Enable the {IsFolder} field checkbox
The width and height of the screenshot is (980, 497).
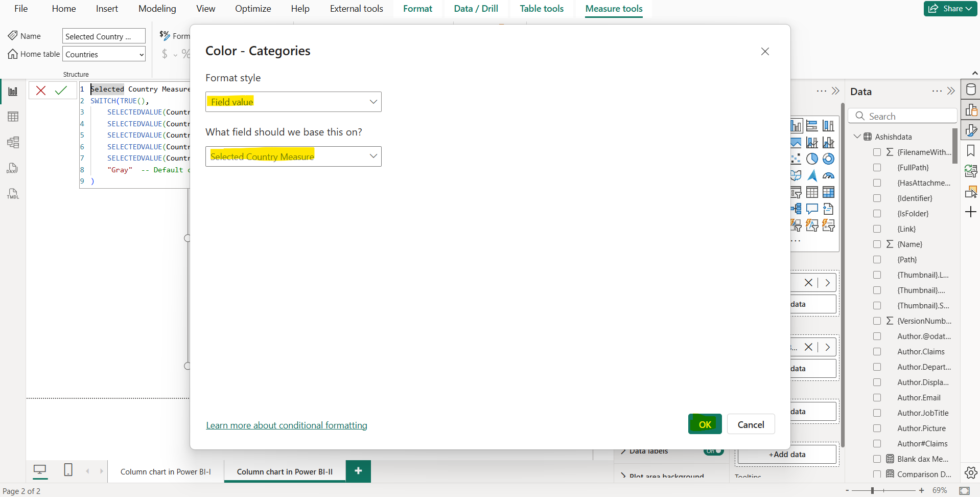coord(877,214)
